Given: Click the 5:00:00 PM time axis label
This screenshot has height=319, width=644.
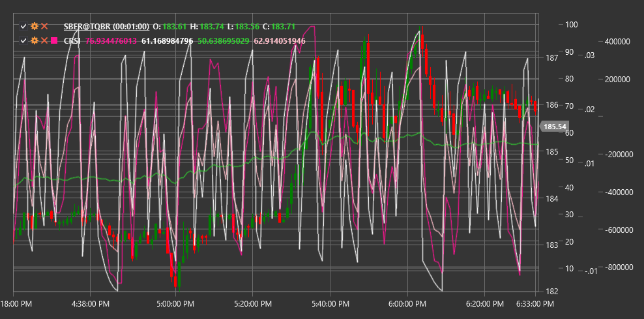Looking at the screenshot, I should (176, 304).
